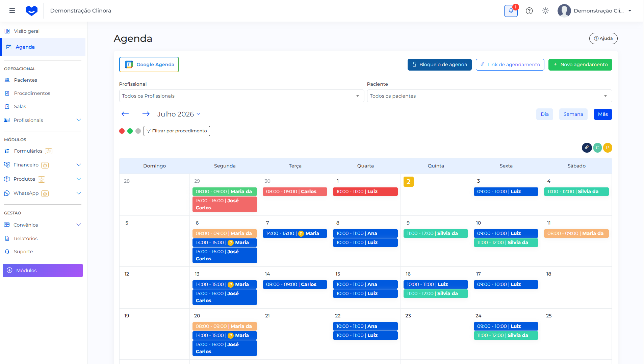Viewport: 644px width, 364px height.
Task: Expand Profissionais submenu chevron
Action: (79, 120)
